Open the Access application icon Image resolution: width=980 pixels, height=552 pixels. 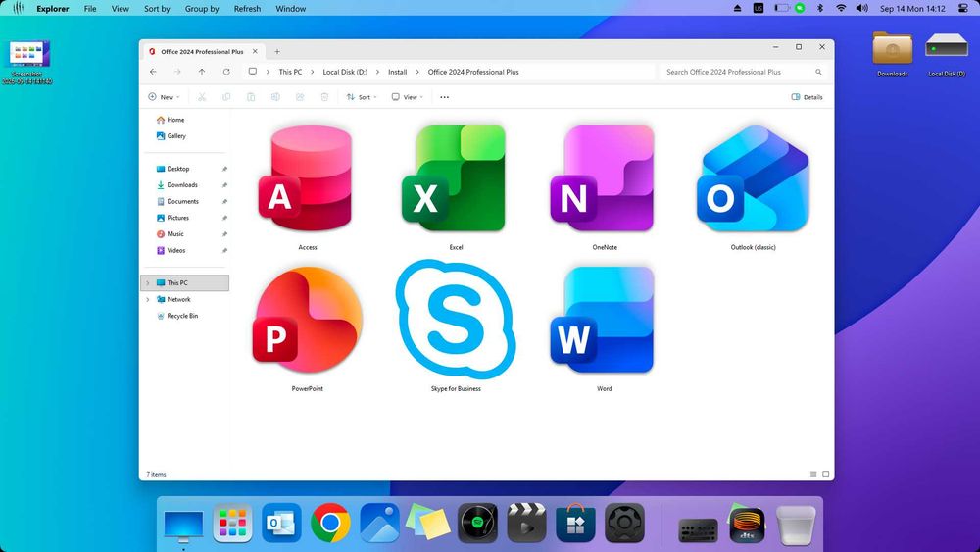(x=307, y=179)
